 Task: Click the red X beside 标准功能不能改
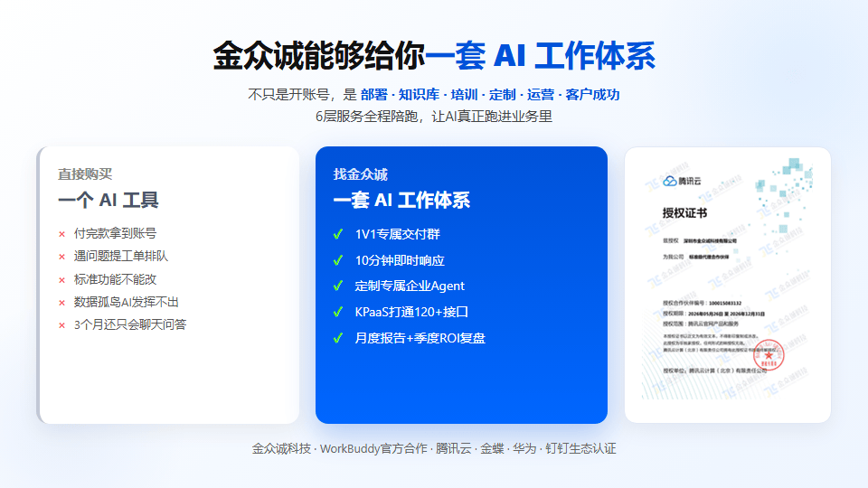(62, 280)
